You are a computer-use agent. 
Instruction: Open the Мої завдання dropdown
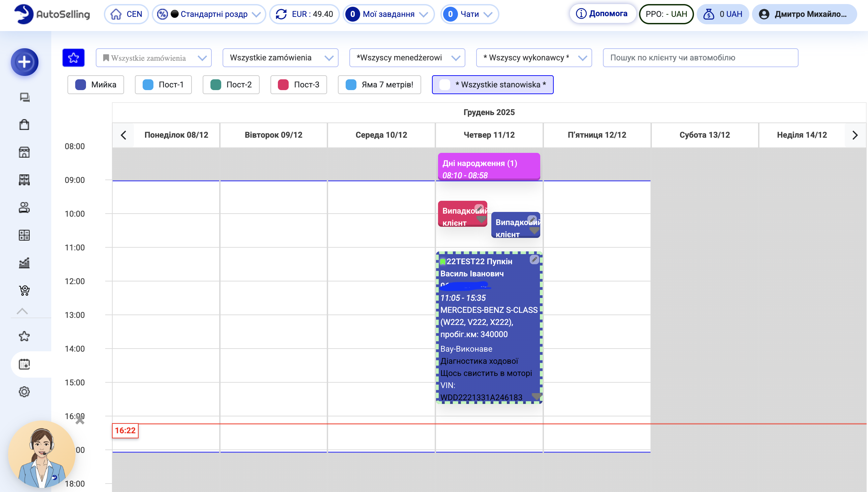[x=388, y=14]
